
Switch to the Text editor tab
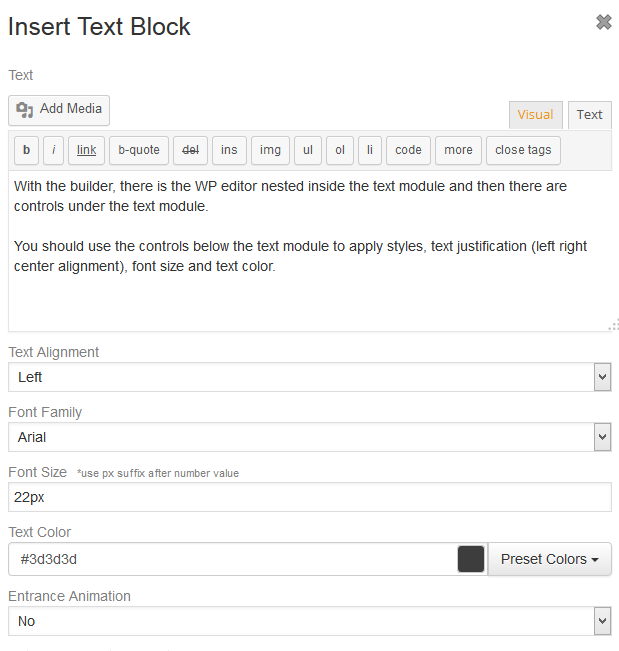(x=590, y=115)
